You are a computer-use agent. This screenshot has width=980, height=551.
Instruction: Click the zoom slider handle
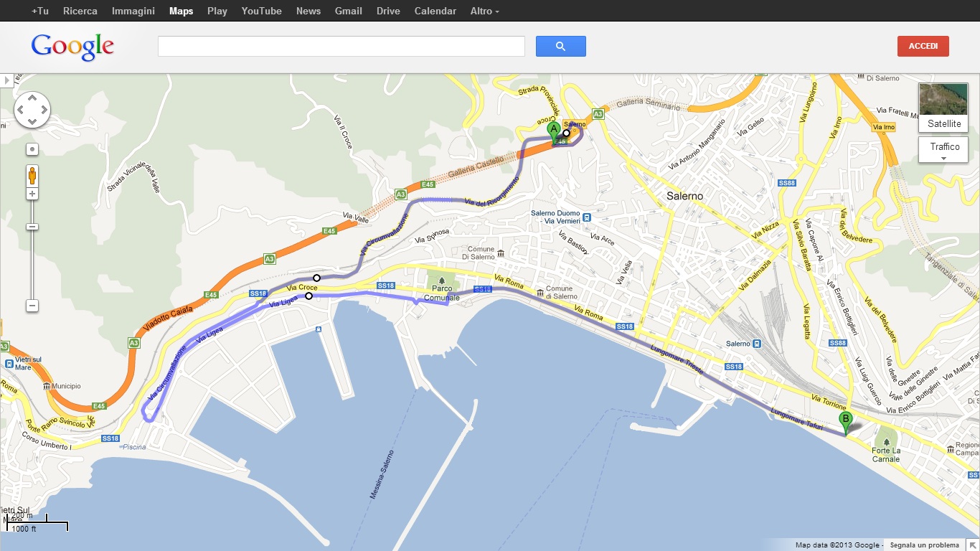[32, 227]
